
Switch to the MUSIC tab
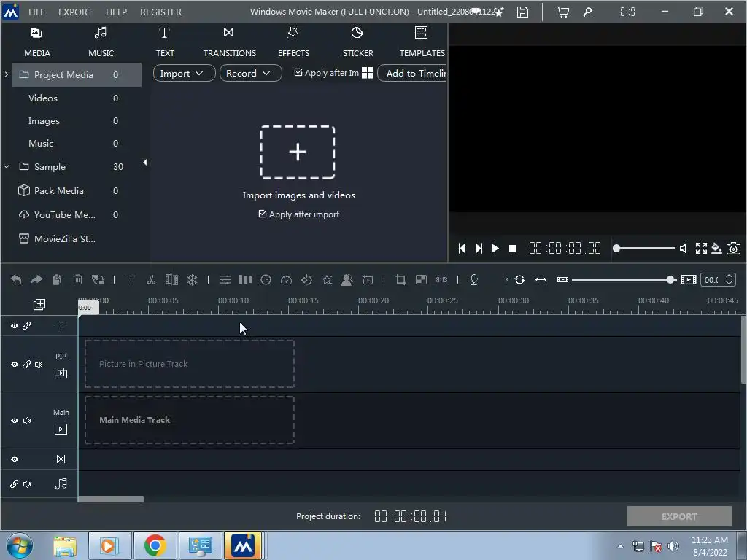tap(101, 42)
